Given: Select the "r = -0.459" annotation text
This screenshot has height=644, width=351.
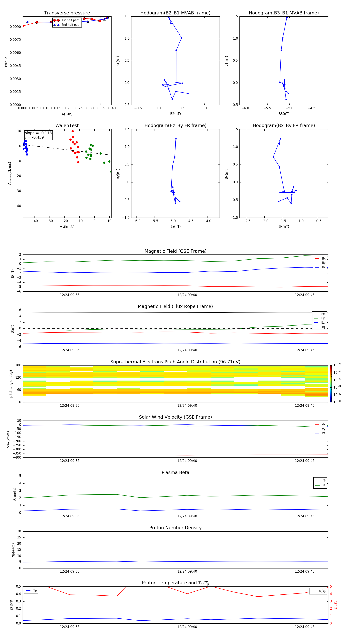Looking at the screenshot, I should 35,137.
